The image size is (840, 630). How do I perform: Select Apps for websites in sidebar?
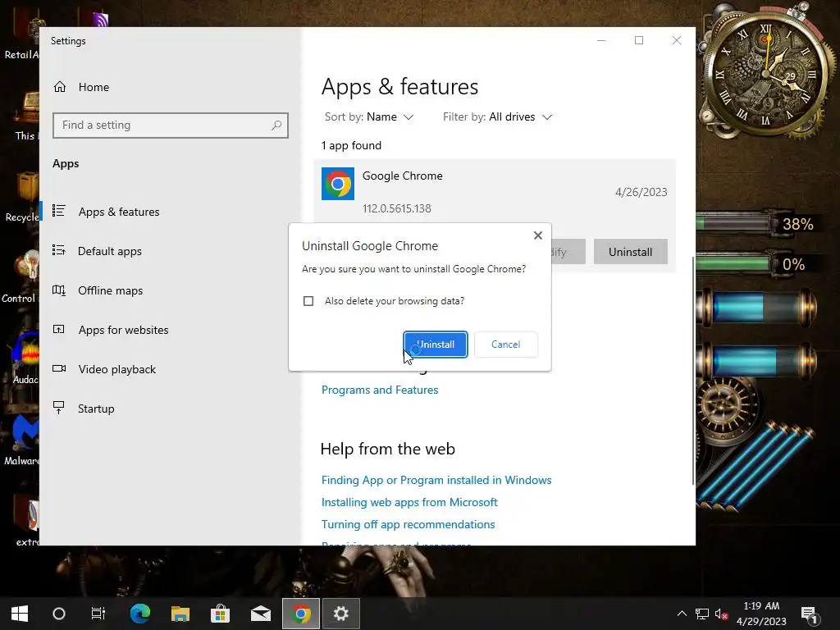tap(123, 330)
